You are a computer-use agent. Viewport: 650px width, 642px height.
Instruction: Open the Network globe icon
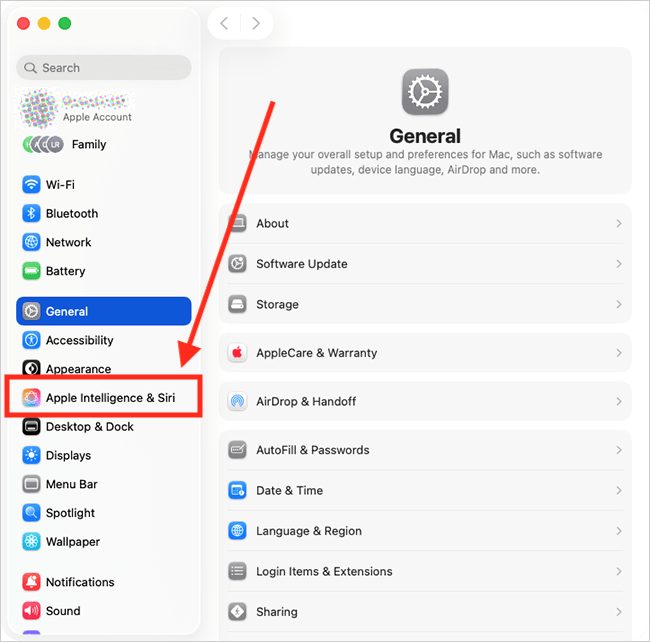click(31, 242)
